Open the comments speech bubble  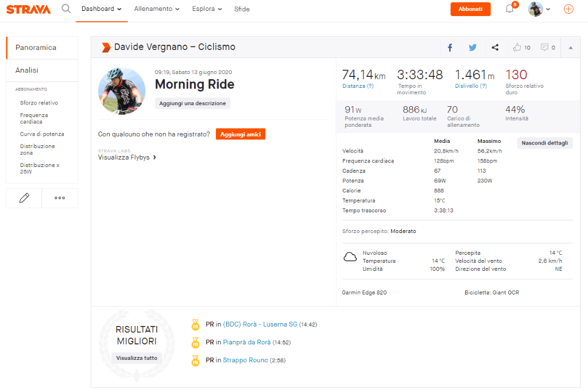[x=544, y=47]
